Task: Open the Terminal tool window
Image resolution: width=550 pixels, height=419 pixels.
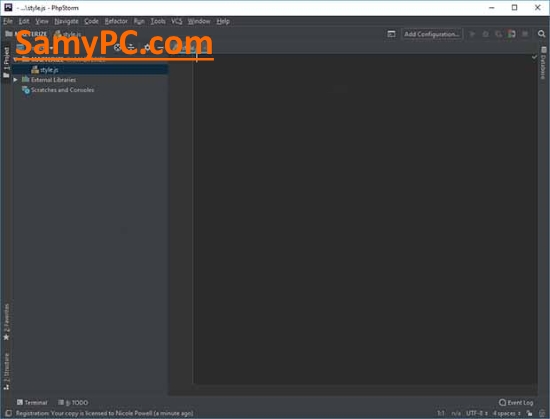Action: [32, 403]
